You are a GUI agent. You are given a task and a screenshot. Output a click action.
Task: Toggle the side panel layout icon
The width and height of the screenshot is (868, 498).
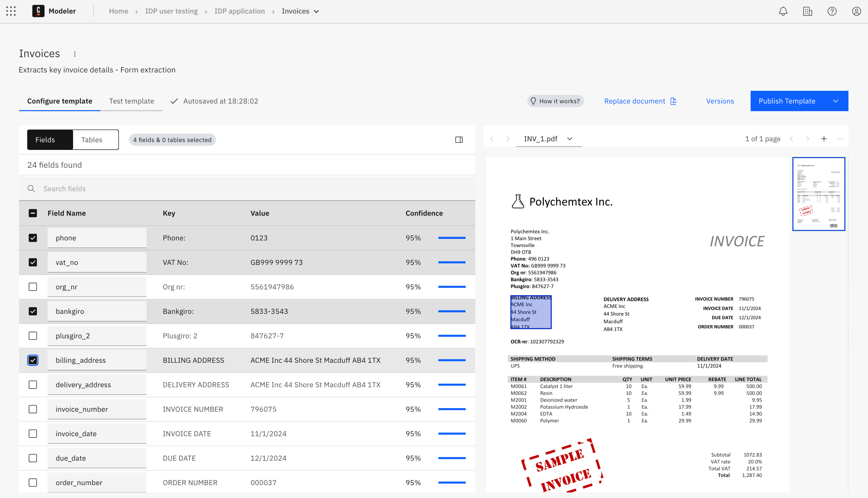click(x=459, y=139)
